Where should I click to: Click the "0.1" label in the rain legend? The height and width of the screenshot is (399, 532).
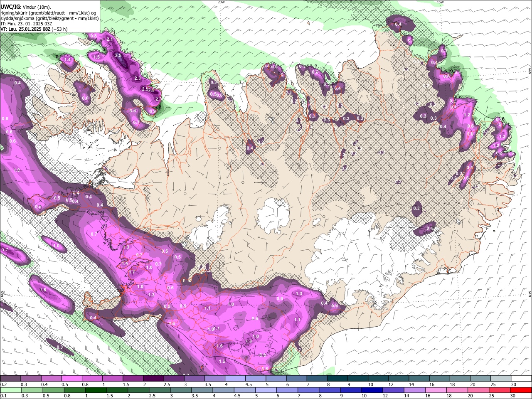coord(3,396)
